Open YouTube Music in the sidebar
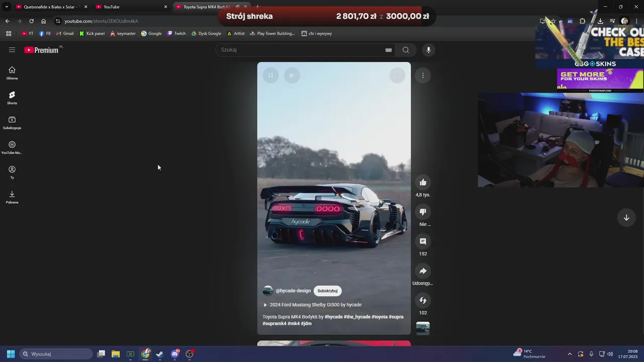Viewport: 644px width, 362px height. [12, 147]
